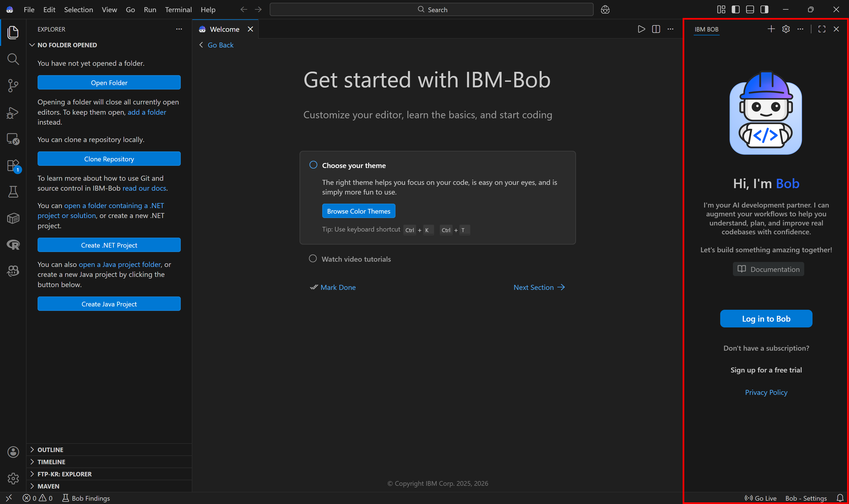Open Explorer Views and More Actions ellipsis
849x504 pixels.
[x=179, y=29]
